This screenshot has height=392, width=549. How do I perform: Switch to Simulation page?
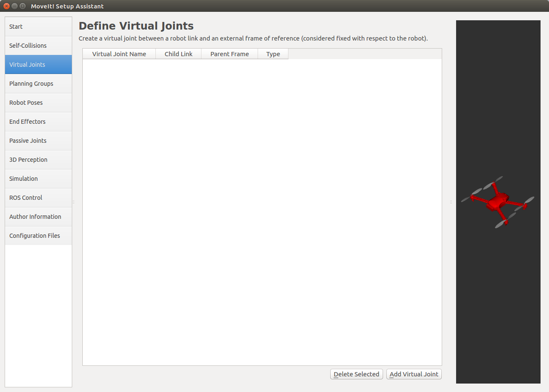tap(38, 179)
